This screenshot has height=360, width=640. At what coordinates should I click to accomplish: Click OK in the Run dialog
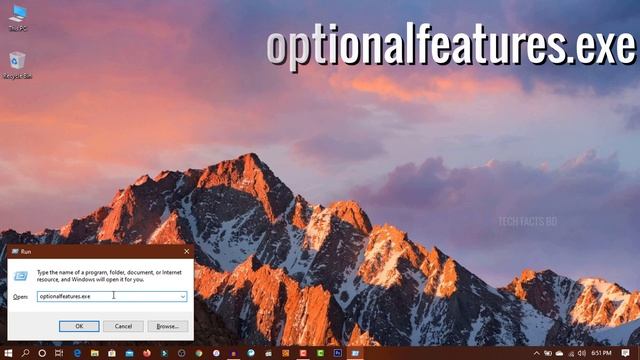tap(79, 326)
